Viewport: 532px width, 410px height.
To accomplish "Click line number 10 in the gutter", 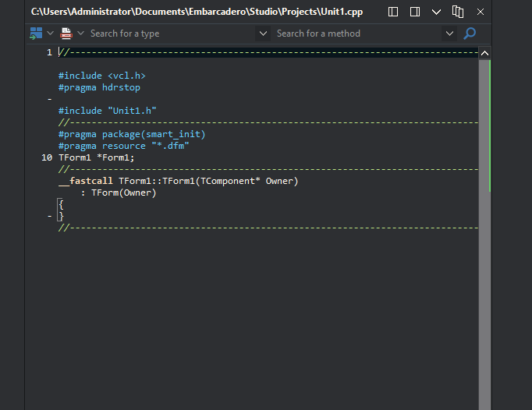I will coord(47,157).
